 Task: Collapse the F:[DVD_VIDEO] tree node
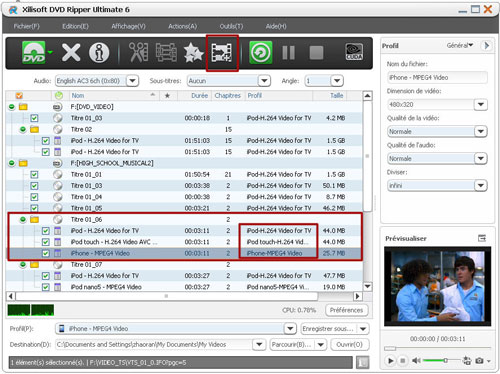pyautogui.click(x=12, y=107)
